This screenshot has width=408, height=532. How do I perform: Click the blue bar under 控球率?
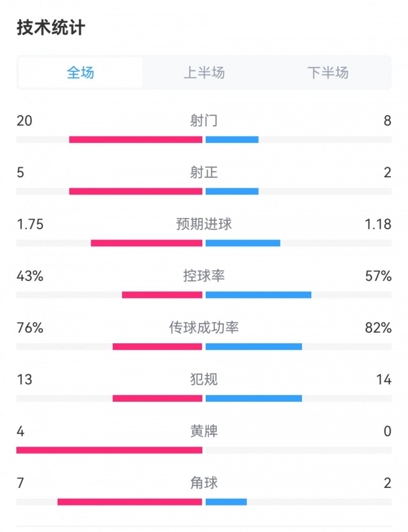tap(258, 295)
